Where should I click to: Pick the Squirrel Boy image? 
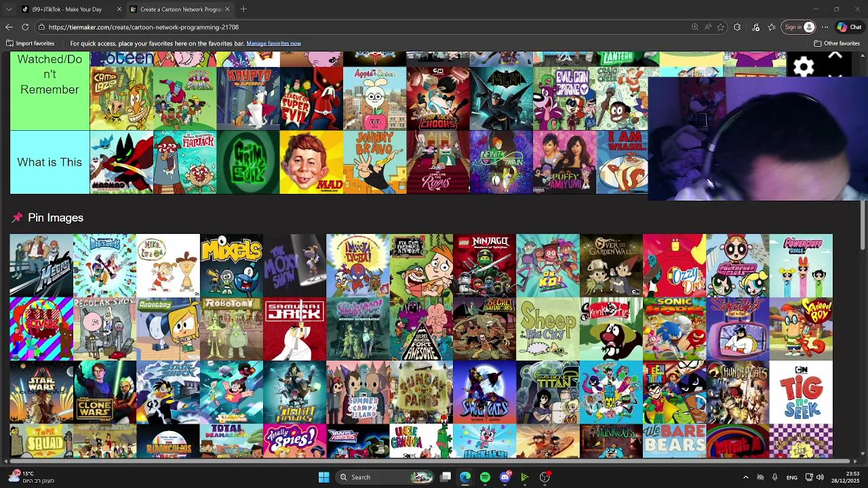801,329
